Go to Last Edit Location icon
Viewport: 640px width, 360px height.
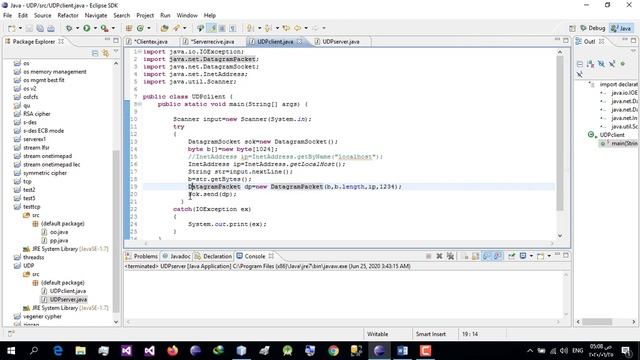(286, 28)
